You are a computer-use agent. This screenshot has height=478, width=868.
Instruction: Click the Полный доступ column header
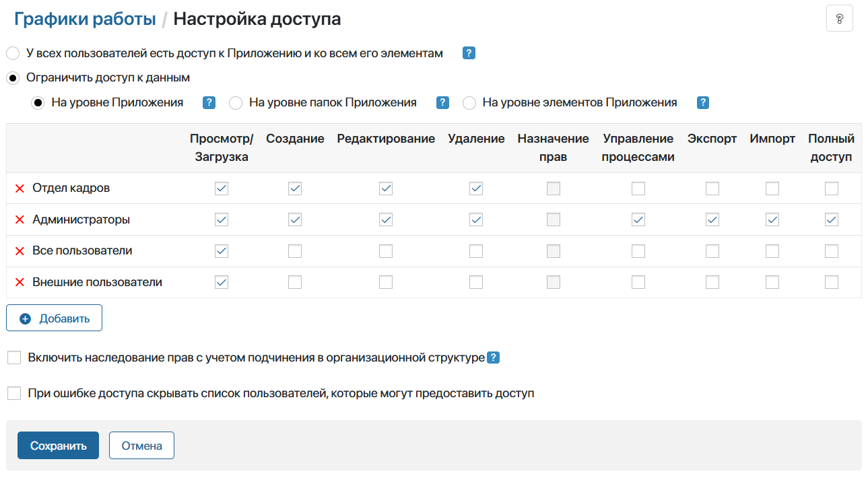click(x=831, y=148)
